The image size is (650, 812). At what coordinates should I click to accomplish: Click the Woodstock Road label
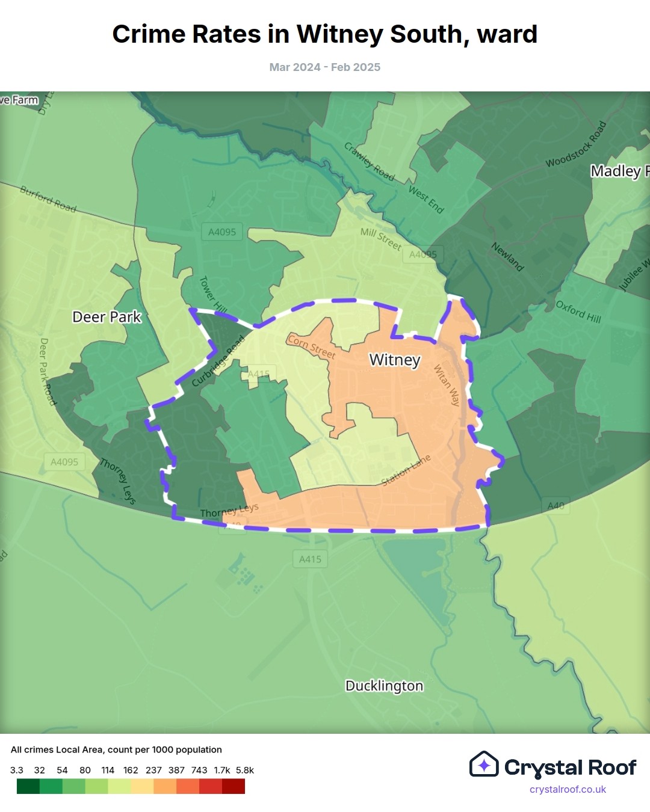pos(576,144)
